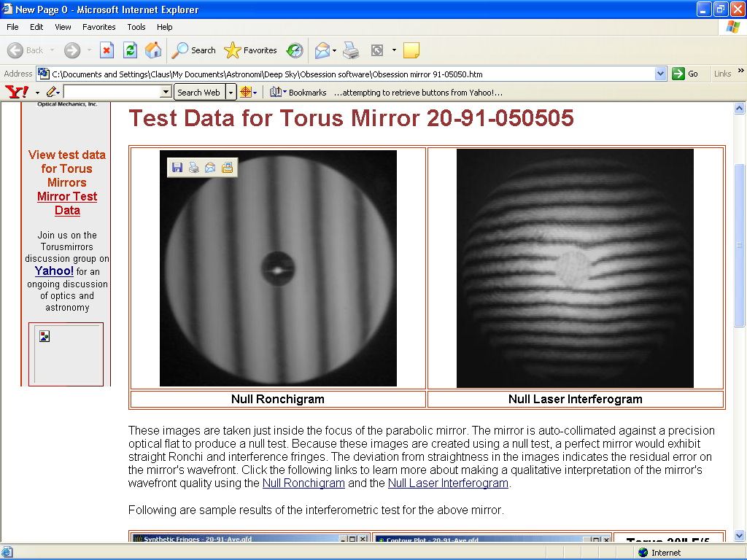
Task: Click the Null Ronchigram mirror image
Action: 278,268
